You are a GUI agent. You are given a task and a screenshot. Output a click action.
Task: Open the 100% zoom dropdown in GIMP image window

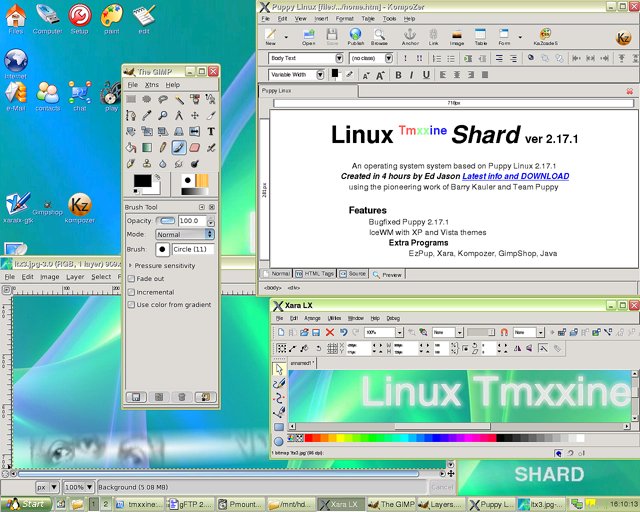point(79,487)
